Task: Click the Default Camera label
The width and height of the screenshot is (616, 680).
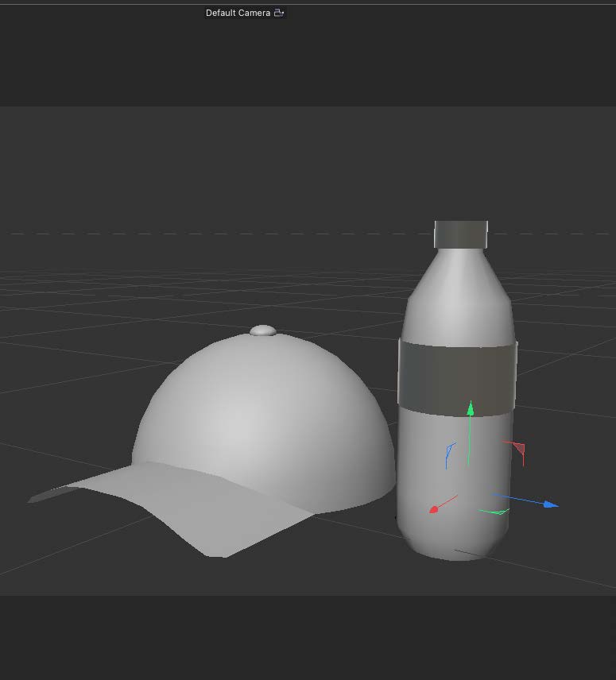Action: pos(238,13)
